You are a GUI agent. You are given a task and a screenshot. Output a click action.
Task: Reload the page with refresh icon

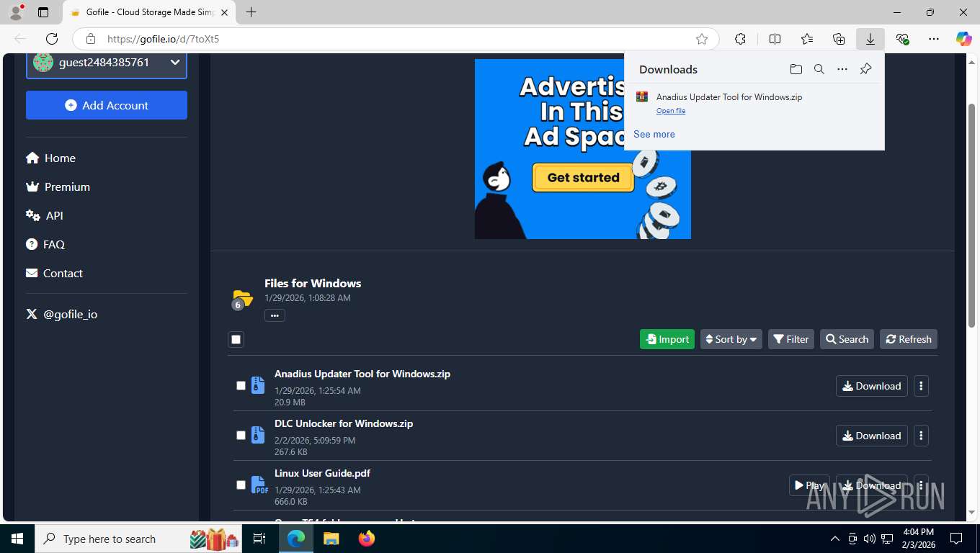tap(52, 39)
